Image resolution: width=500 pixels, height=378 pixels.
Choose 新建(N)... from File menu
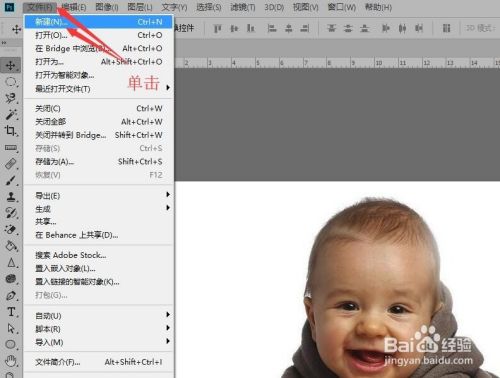point(99,22)
